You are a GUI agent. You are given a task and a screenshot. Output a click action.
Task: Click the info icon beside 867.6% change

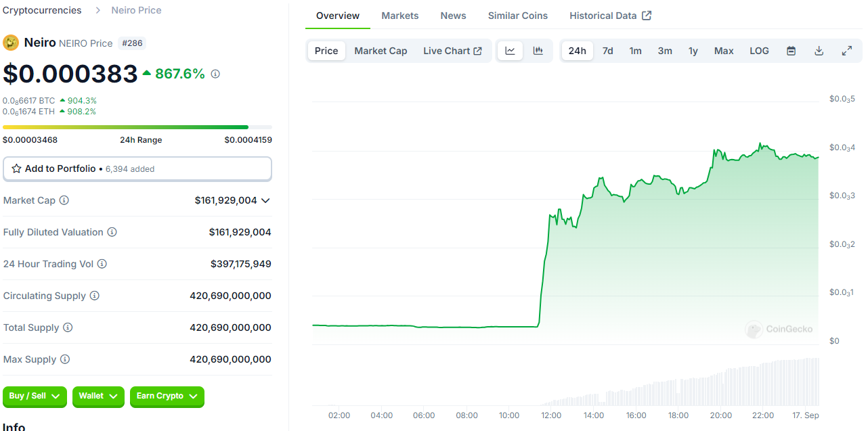pos(215,74)
